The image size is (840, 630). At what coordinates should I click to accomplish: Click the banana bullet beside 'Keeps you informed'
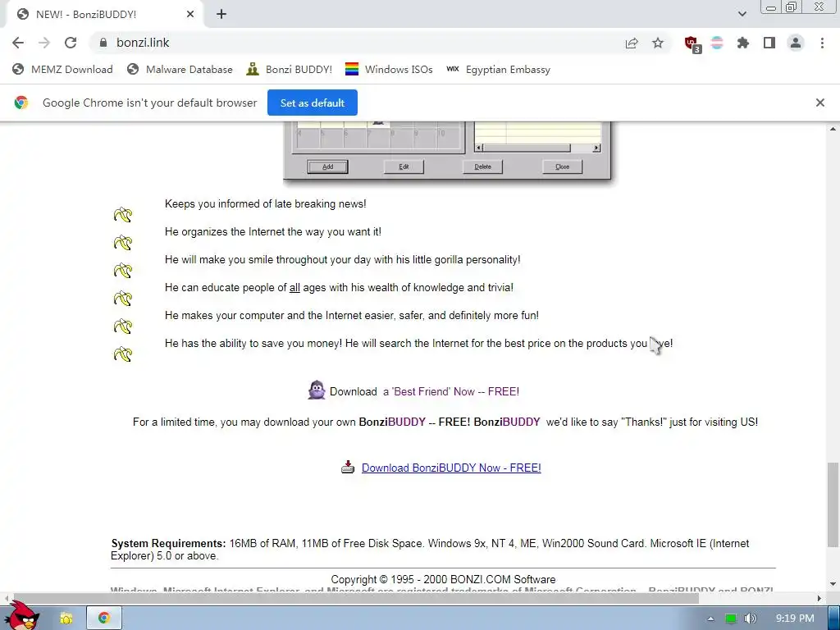coord(123,215)
